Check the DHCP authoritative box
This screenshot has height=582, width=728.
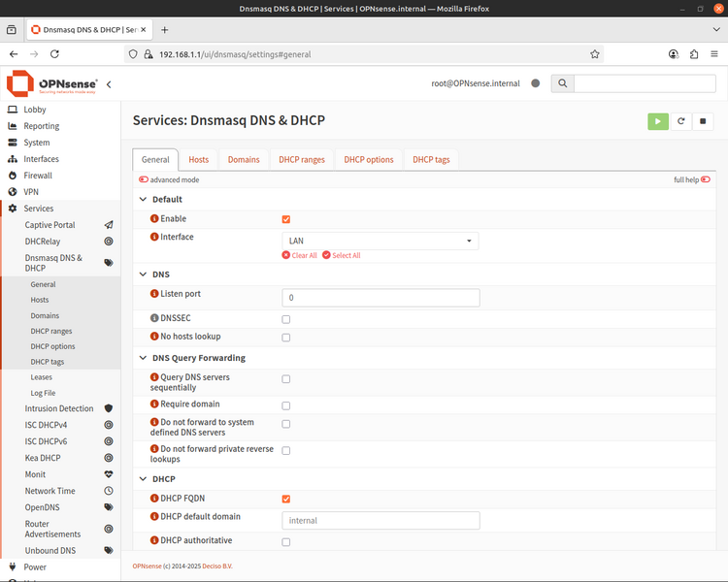(286, 542)
